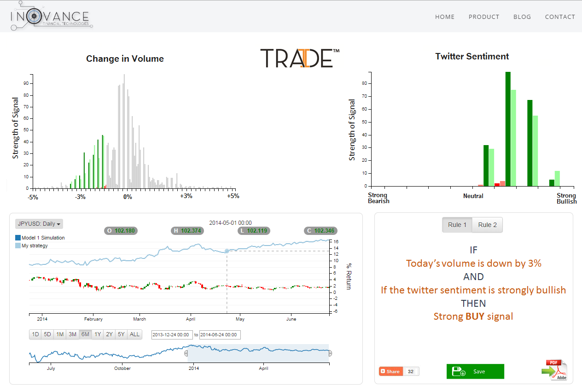Go to the PRODUCT page
This screenshot has height=392, width=582.
[484, 17]
